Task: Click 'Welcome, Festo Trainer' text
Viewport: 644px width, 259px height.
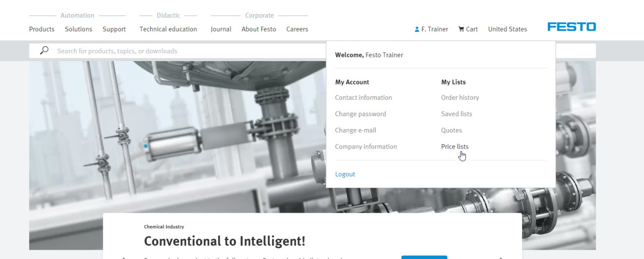Action: tap(369, 55)
